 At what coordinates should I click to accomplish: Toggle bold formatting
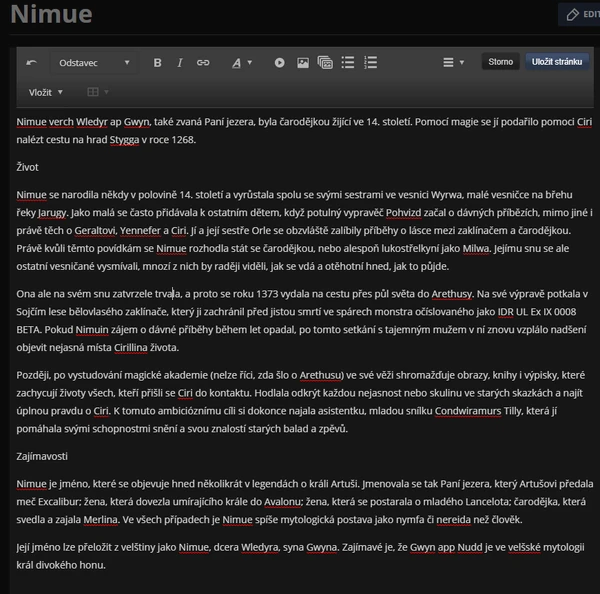(157, 63)
